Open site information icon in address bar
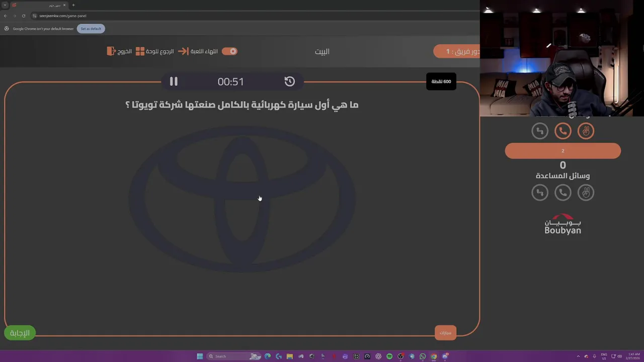644x362 pixels. click(x=34, y=16)
